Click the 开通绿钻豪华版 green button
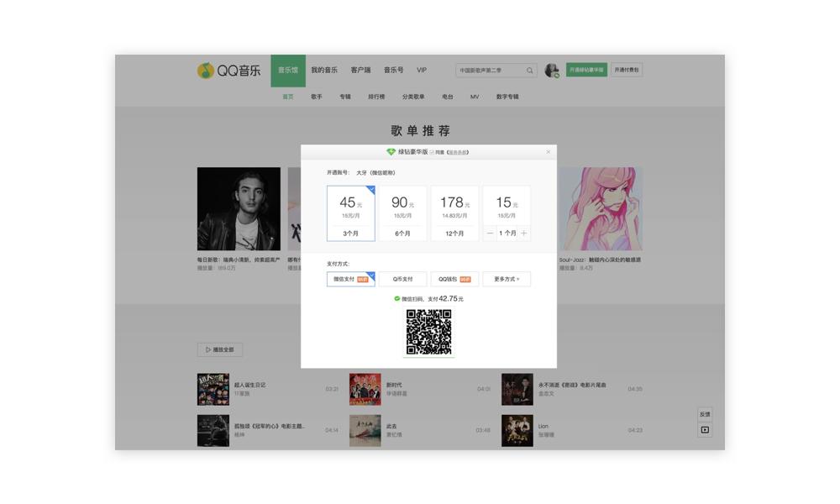Screen dimensions: 840x504 coord(586,70)
